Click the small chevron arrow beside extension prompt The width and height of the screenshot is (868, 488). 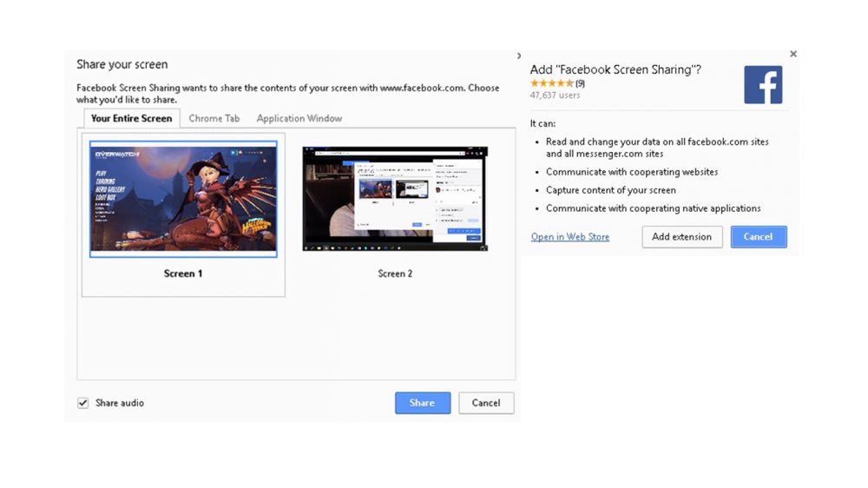point(519,56)
